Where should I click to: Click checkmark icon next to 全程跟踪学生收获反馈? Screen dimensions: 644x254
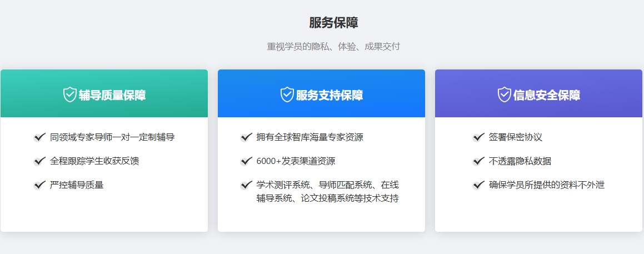click(x=39, y=161)
